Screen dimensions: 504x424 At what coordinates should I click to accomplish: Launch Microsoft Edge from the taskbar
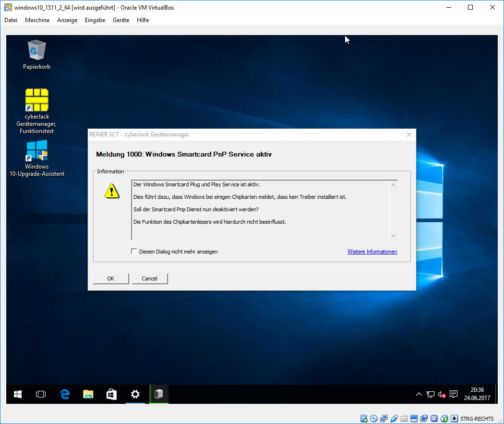(x=65, y=394)
